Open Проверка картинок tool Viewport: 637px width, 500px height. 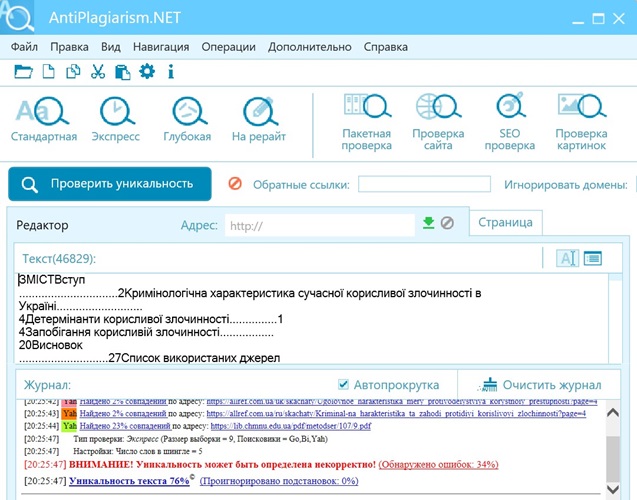(x=581, y=122)
